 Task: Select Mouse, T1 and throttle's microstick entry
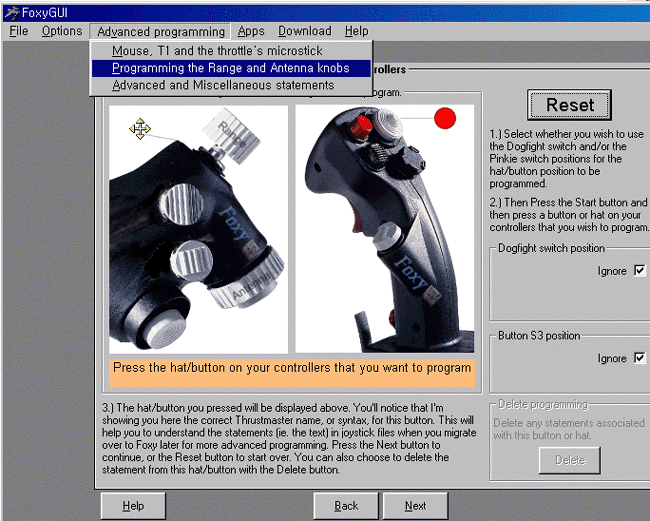point(231,51)
